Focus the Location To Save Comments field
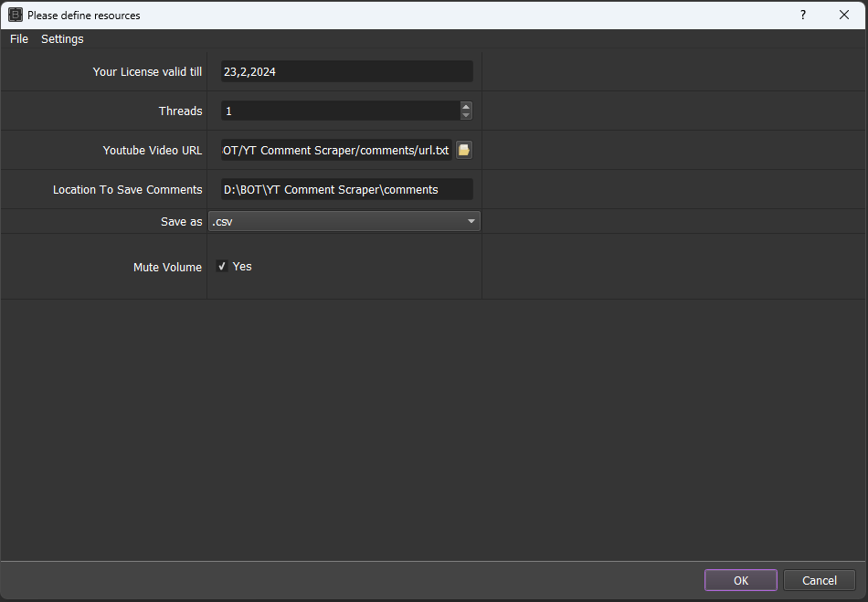Viewport: 868px width, 602px height. point(346,190)
